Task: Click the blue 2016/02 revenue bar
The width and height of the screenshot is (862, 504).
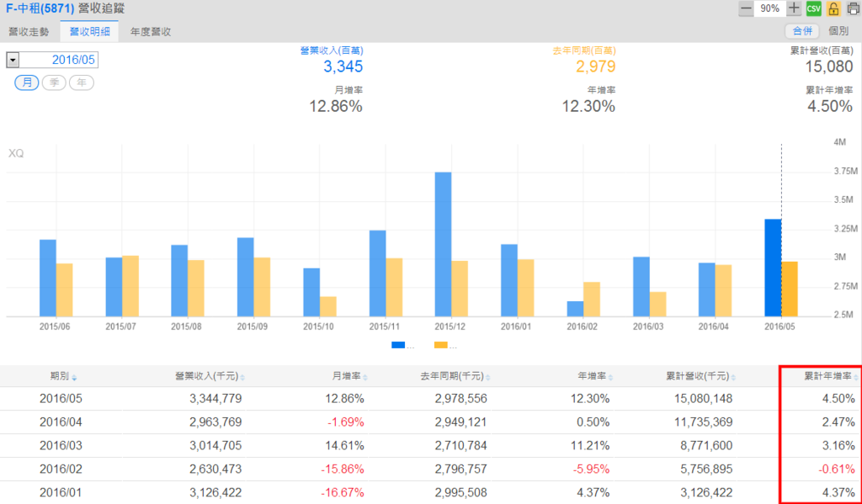Action: pyautogui.click(x=575, y=309)
